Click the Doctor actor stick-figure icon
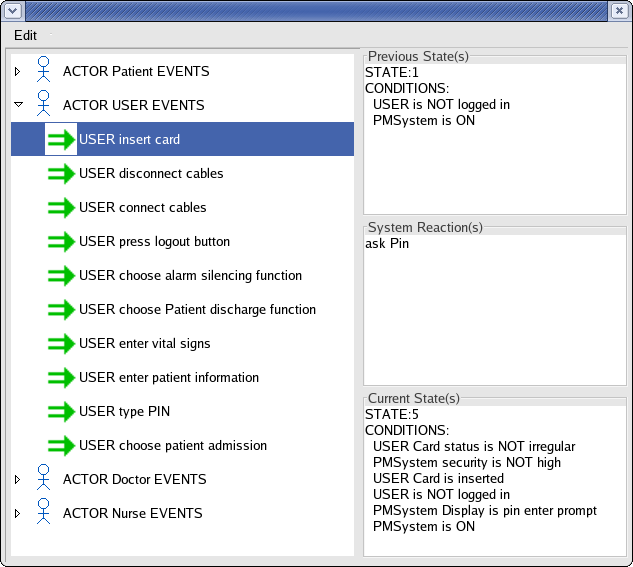Screen dimensions: 633x567 coord(43,479)
